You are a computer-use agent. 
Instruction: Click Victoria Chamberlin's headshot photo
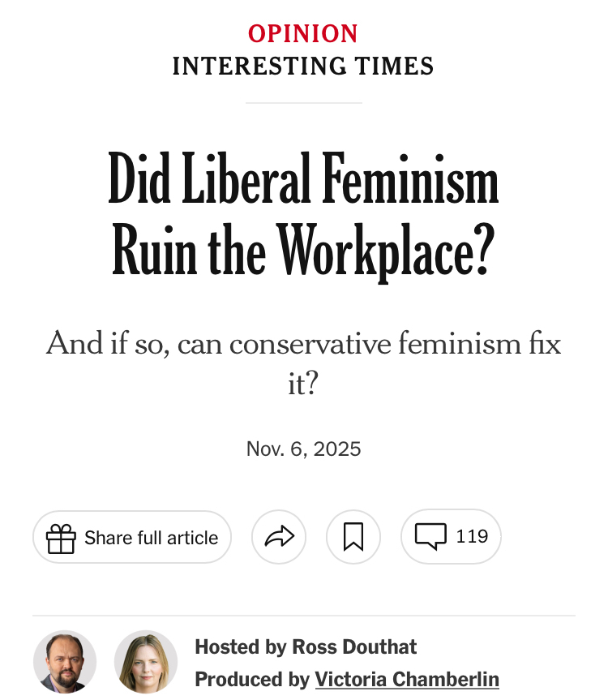[146, 662]
